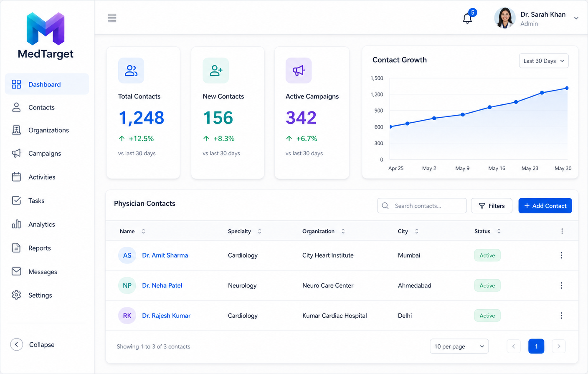Sort by the Specialty column arrows
Image resolution: width=588 pixels, height=374 pixels.
pos(259,231)
